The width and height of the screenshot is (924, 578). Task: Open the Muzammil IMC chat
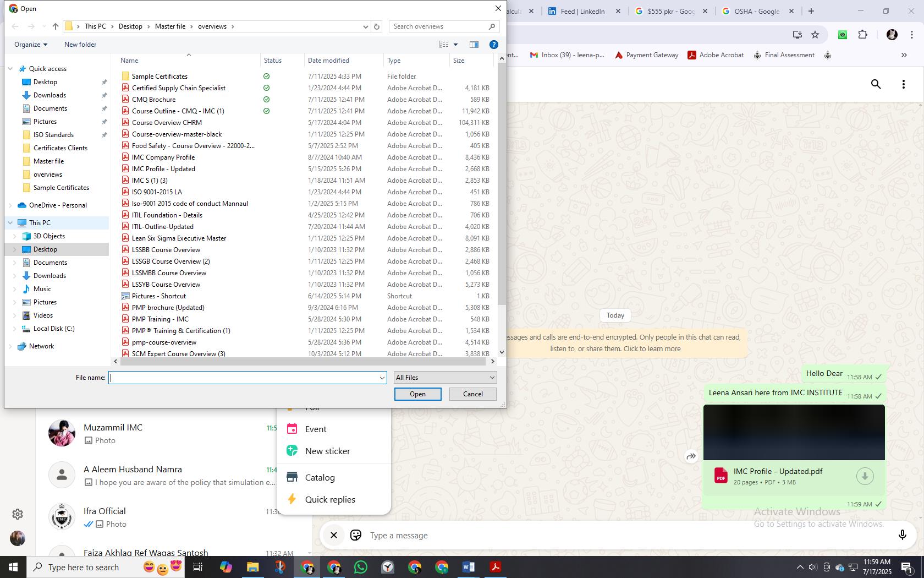tap(173, 434)
